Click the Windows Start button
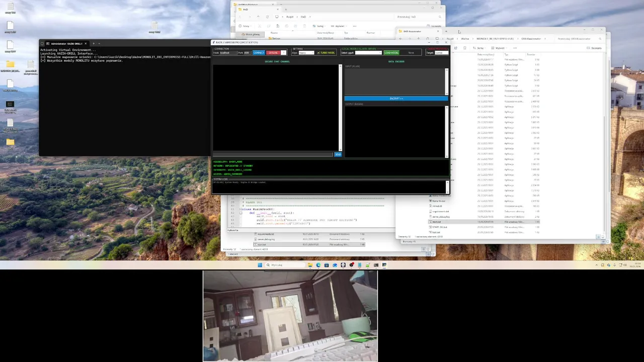The width and height of the screenshot is (644, 362). tap(260, 265)
